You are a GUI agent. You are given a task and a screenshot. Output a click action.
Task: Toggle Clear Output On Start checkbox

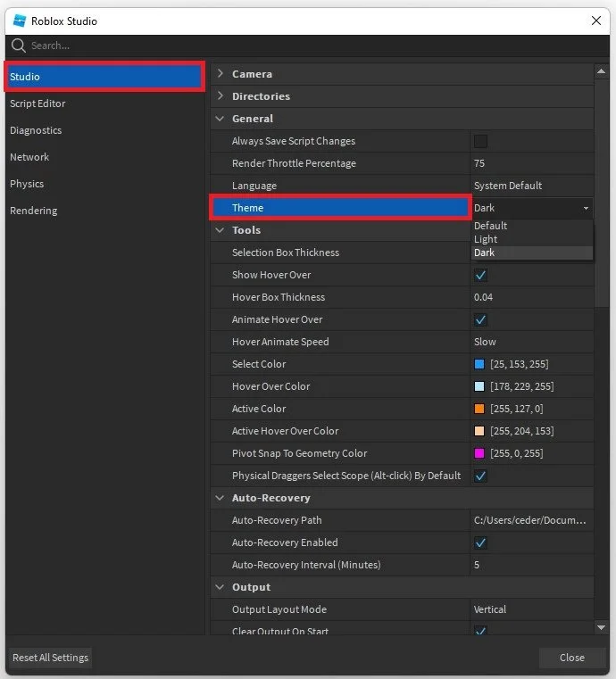click(480, 630)
